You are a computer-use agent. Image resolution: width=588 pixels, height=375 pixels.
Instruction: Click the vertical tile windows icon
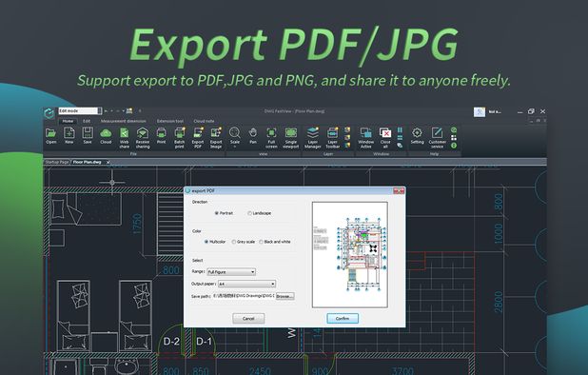[x=400, y=130]
